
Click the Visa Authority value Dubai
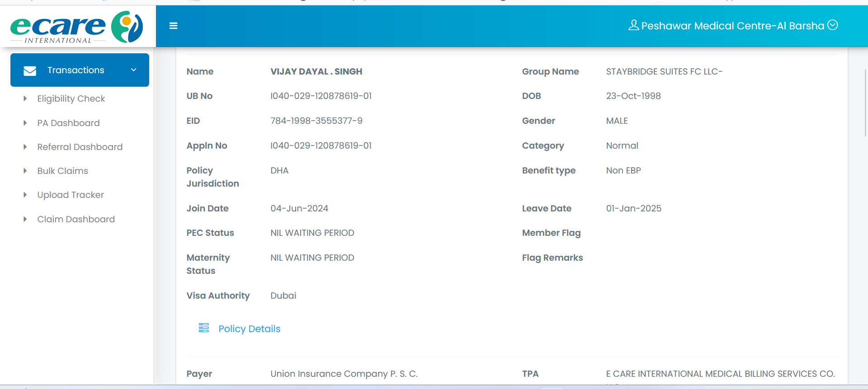pos(283,295)
